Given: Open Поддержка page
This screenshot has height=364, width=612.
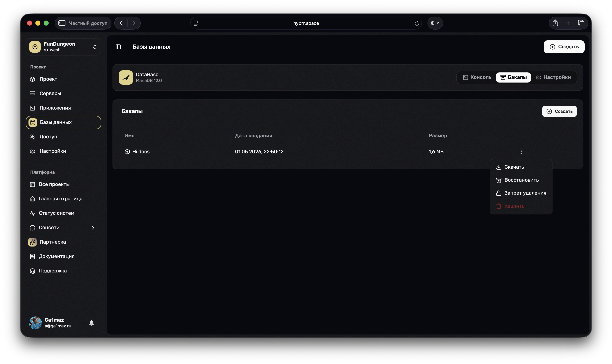Looking at the screenshot, I should (63, 271).
